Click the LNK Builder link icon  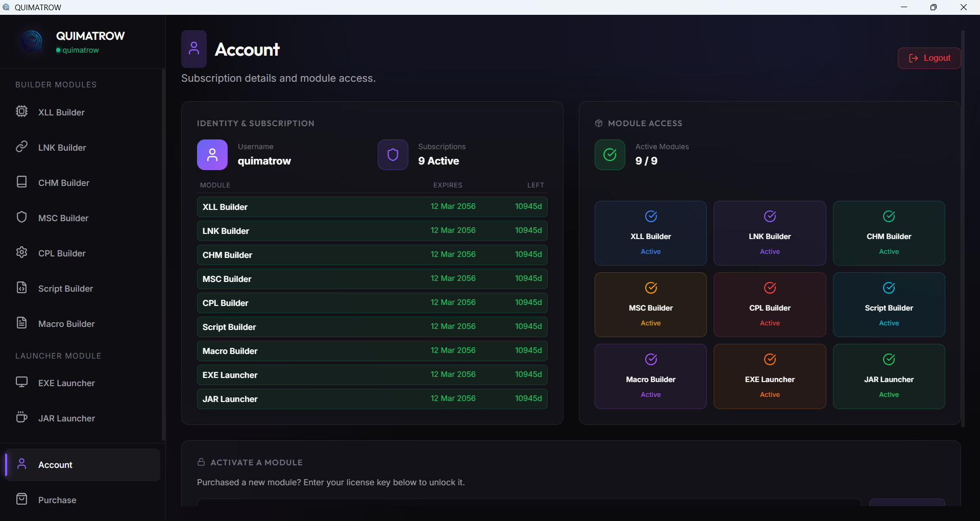21,147
